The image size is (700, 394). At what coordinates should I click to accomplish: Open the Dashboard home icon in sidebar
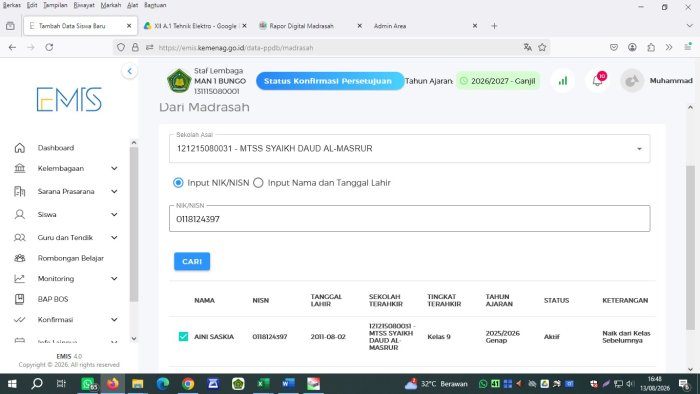(x=20, y=148)
